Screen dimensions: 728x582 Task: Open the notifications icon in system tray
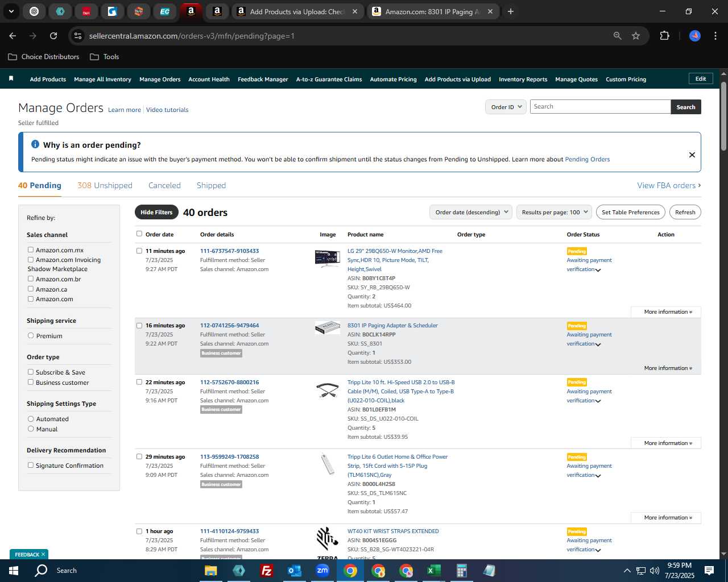point(709,571)
